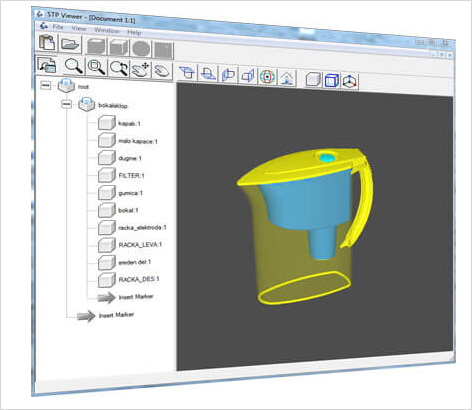Select the sreden del:1 part

click(x=135, y=262)
